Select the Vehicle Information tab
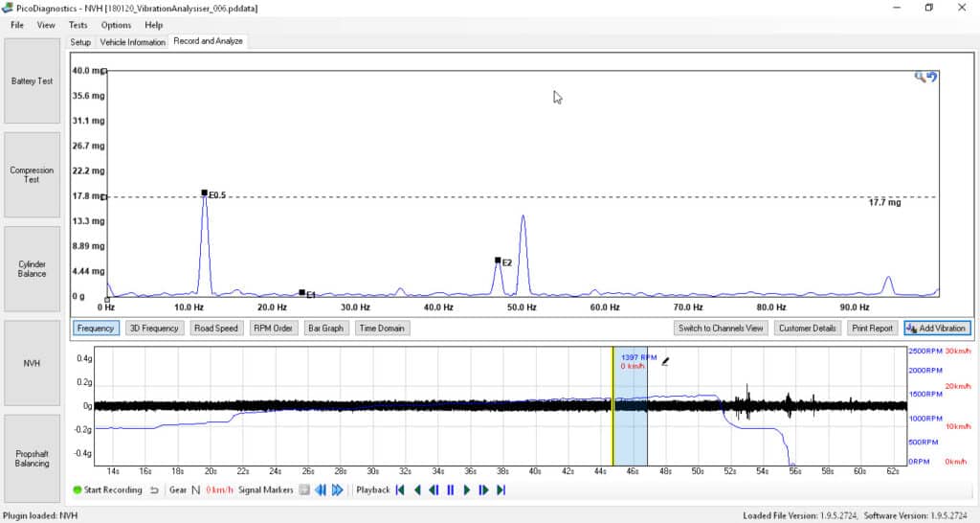The image size is (980, 523). click(x=132, y=42)
